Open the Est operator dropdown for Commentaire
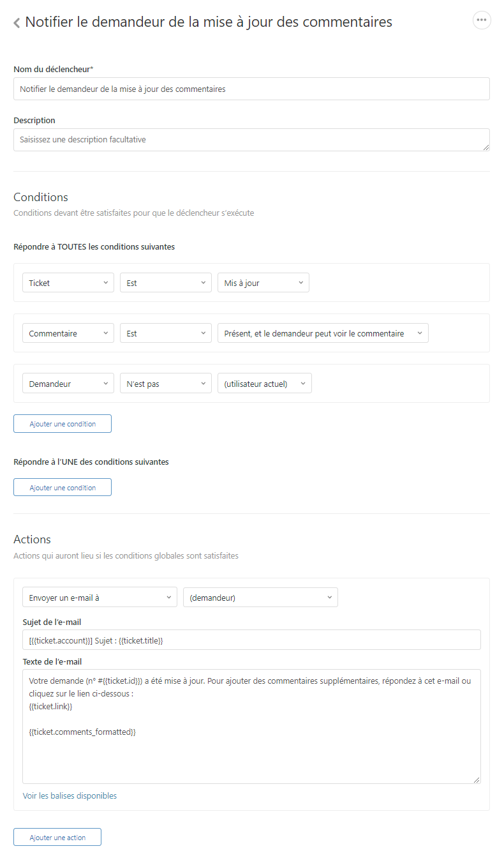This screenshot has width=504, height=851. tap(166, 333)
